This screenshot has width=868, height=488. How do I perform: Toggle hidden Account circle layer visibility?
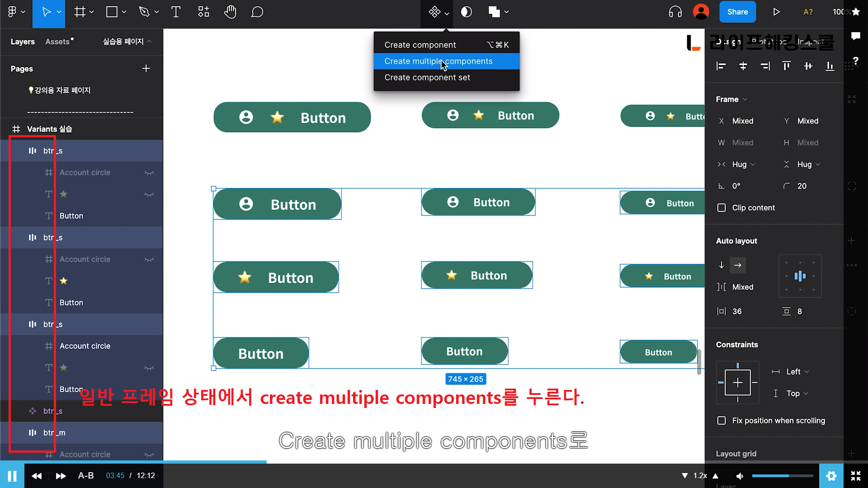tap(149, 173)
